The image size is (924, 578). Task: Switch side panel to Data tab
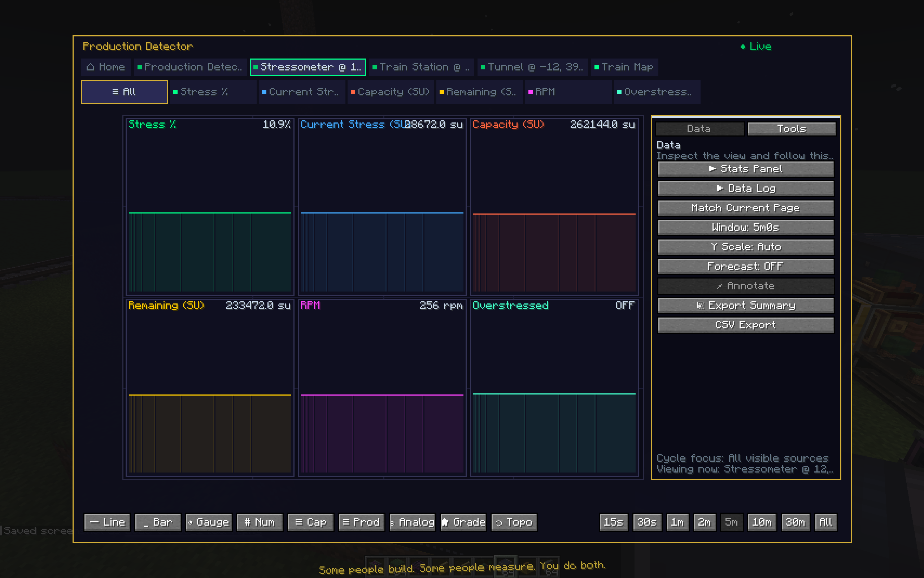coord(699,129)
